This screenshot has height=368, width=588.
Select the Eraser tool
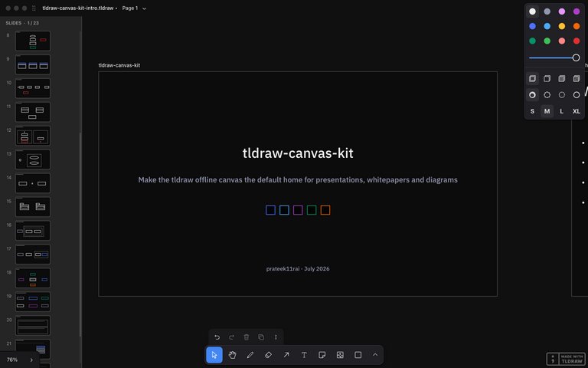[268, 355]
